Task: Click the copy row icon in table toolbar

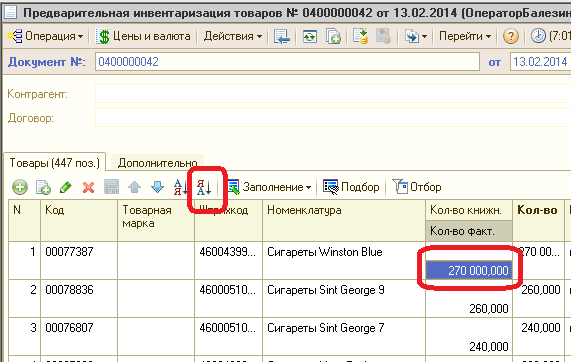Action: tap(43, 187)
